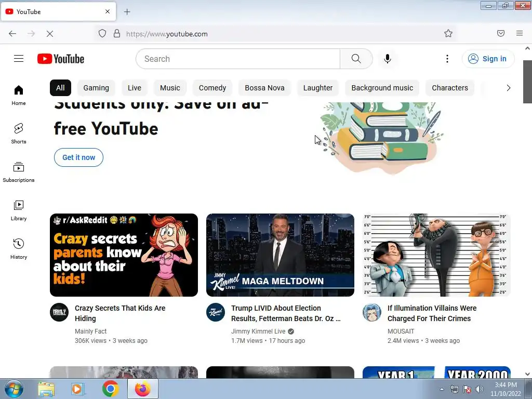Open YouTube settings three-dot menu
The height and width of the screenshot is (399, 532).
[x=447, y=59]
